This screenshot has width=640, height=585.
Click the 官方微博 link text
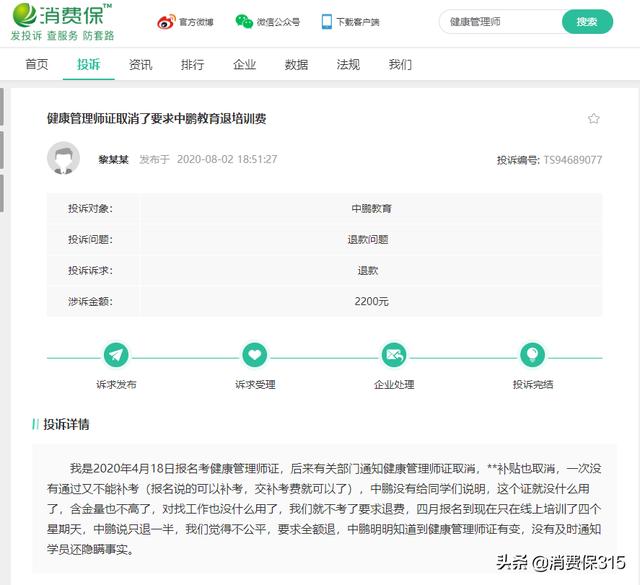click(196, 22)
